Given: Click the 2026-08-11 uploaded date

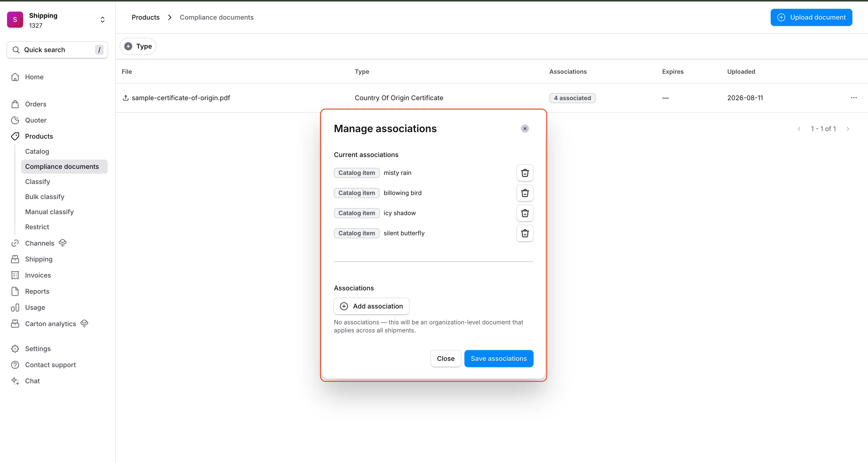Looking at the screenshot, I should pos(745,98).
